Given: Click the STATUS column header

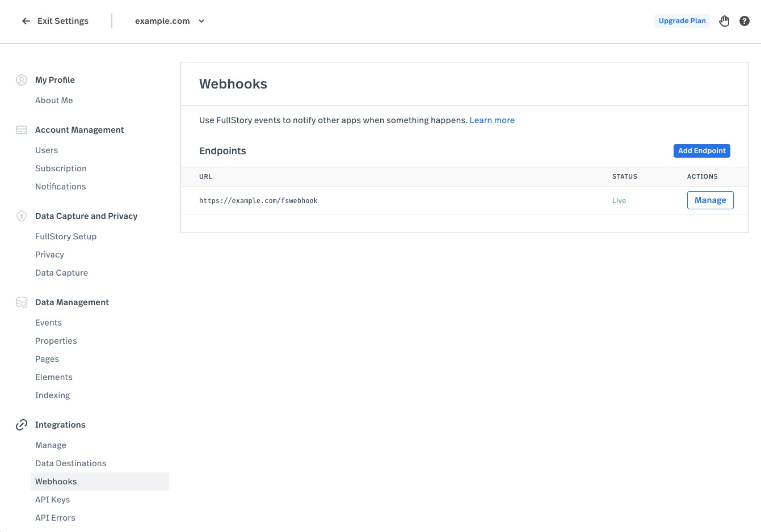Looking at the screenshot, I should click(625, 176).
